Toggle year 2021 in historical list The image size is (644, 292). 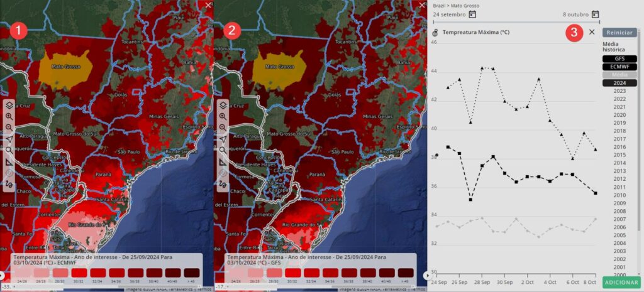[x=619, y=107]
